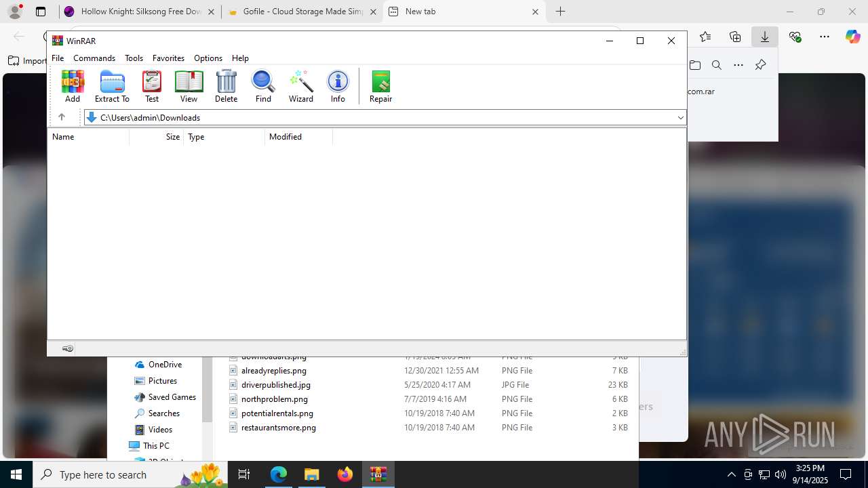This screenshot has width=868, height=488.
Task: Click the Edge profile avatar icon
Action: point(15,12)
